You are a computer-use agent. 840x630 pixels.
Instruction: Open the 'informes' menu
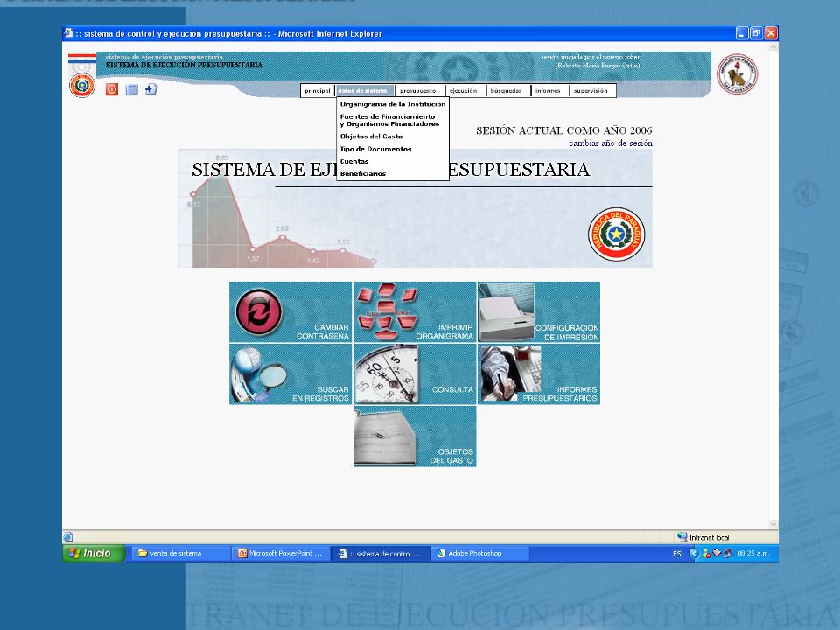(x=548, y=90)
